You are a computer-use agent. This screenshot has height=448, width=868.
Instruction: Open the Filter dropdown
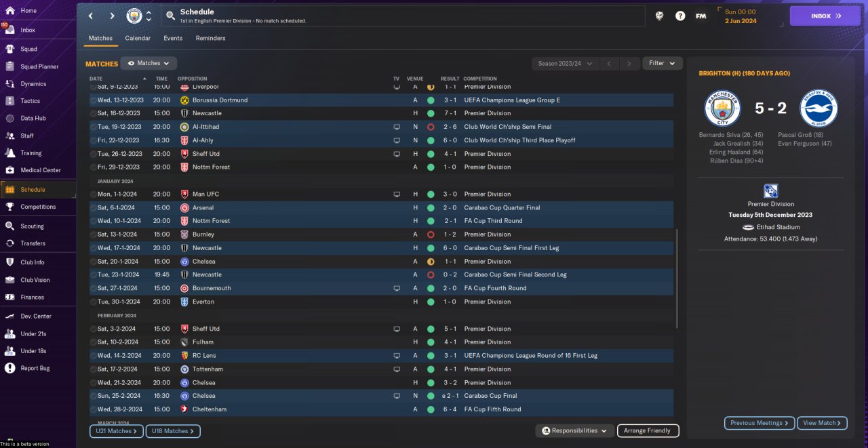pos(662,63)
